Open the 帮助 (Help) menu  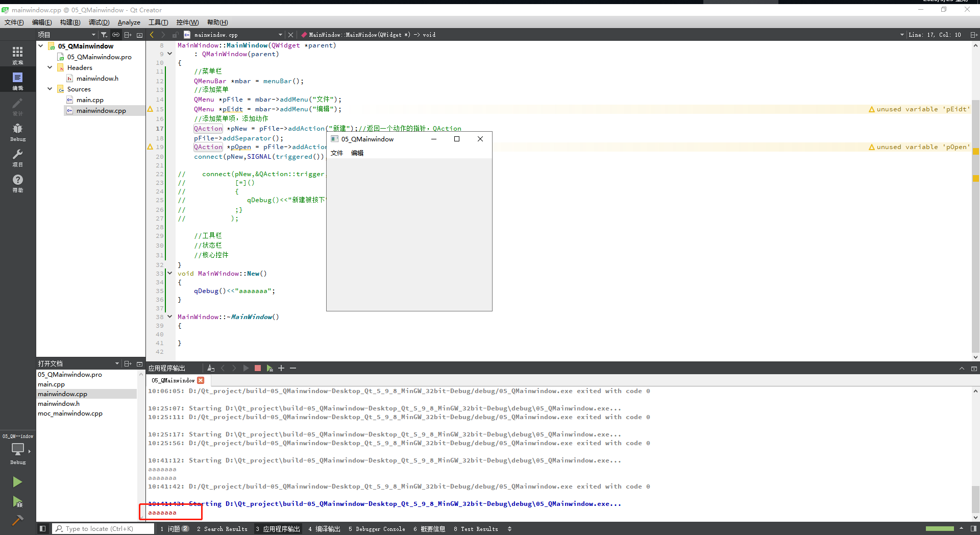[x=217, y=22]
